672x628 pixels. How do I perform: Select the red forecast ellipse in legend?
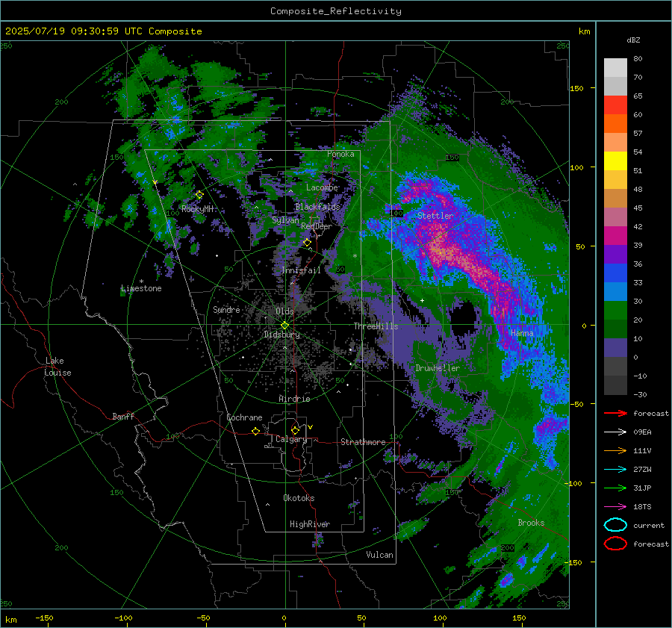point(615,544)
